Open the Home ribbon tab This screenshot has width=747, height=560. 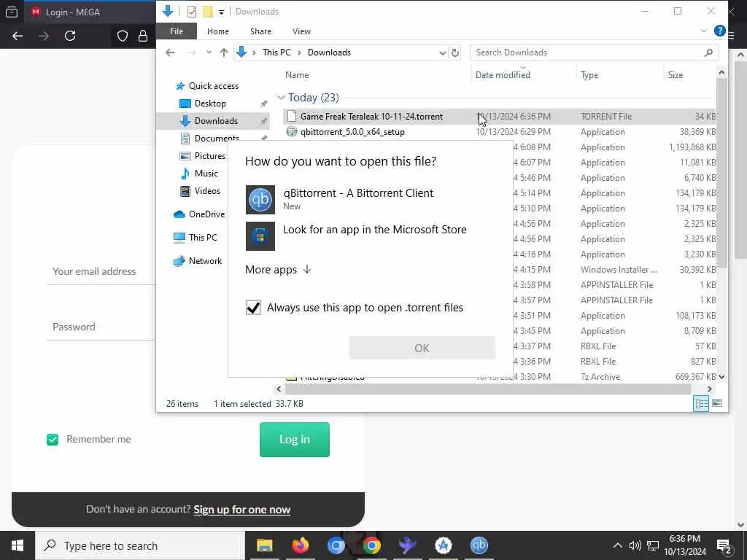click(x=218, y=31)
